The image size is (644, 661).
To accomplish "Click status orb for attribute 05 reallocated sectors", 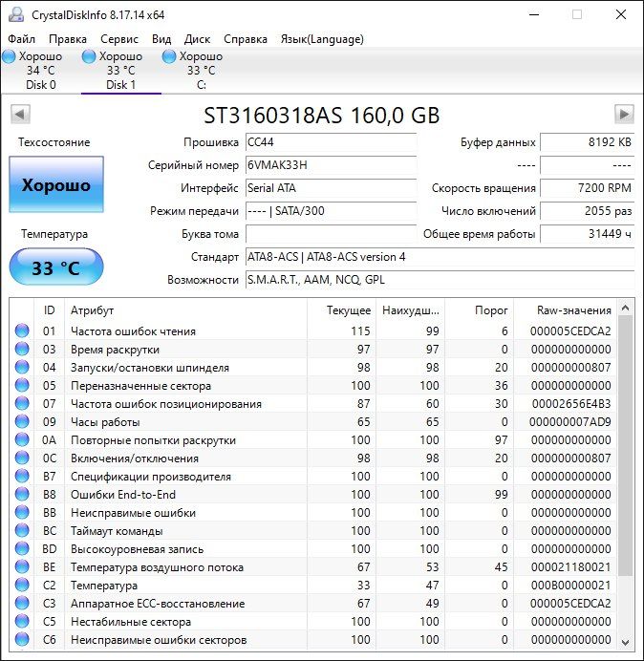I will coord(22,386).
